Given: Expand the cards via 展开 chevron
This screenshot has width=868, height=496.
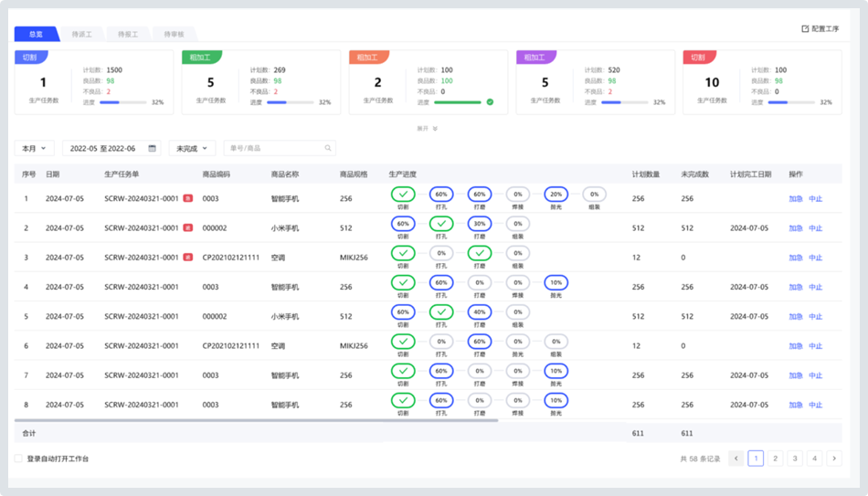Looking at the screenshot, I should [x=434, y=129].
